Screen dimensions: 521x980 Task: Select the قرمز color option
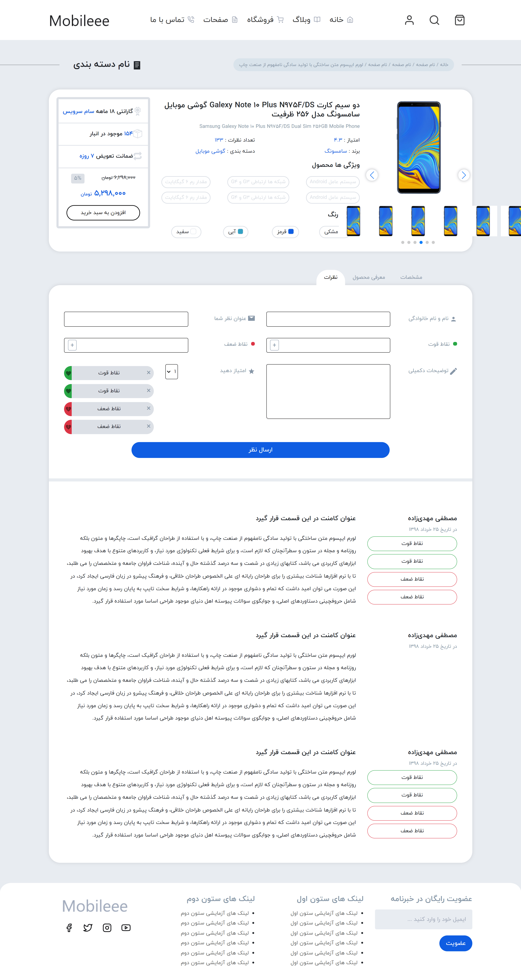coord(285,232)
